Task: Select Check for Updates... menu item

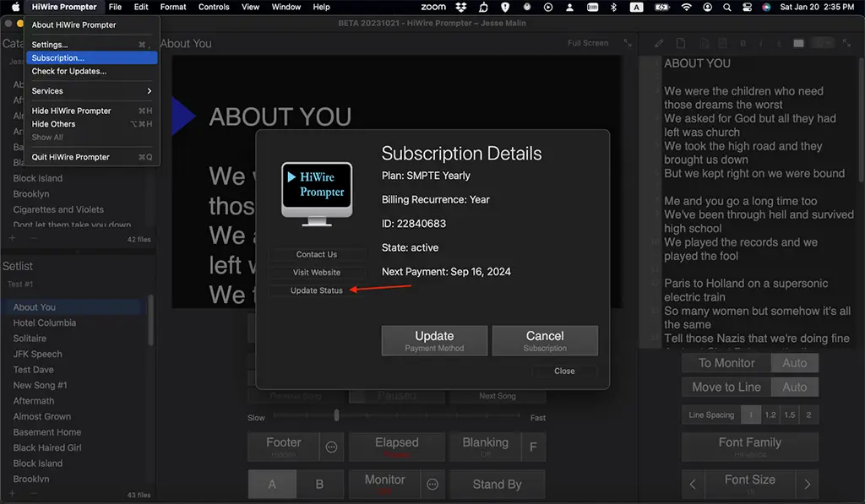Action: click(93, 71)
